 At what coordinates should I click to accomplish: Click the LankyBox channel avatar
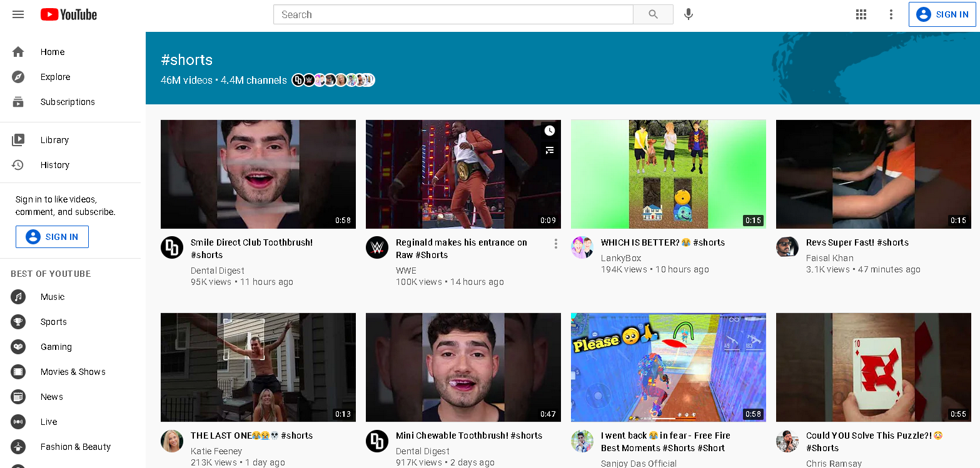pos(582,247)
